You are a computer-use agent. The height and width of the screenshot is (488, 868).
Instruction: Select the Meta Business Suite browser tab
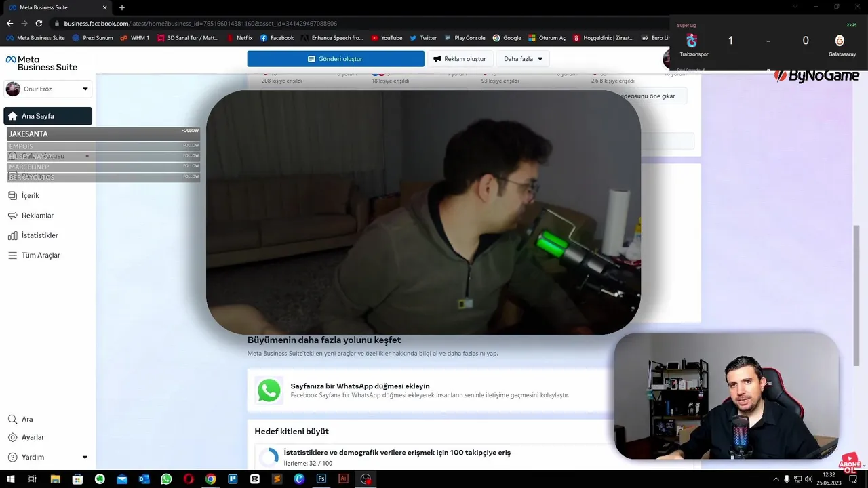(x=57, y=7)
